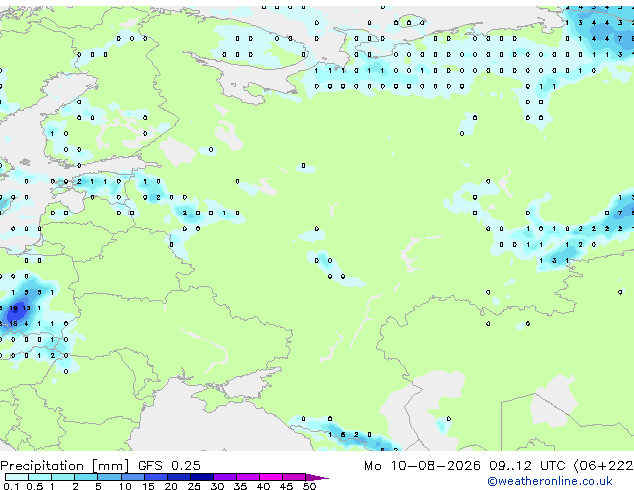Click the '19' precipitation value on map
The image size is (634, 490).
[13, 308]
